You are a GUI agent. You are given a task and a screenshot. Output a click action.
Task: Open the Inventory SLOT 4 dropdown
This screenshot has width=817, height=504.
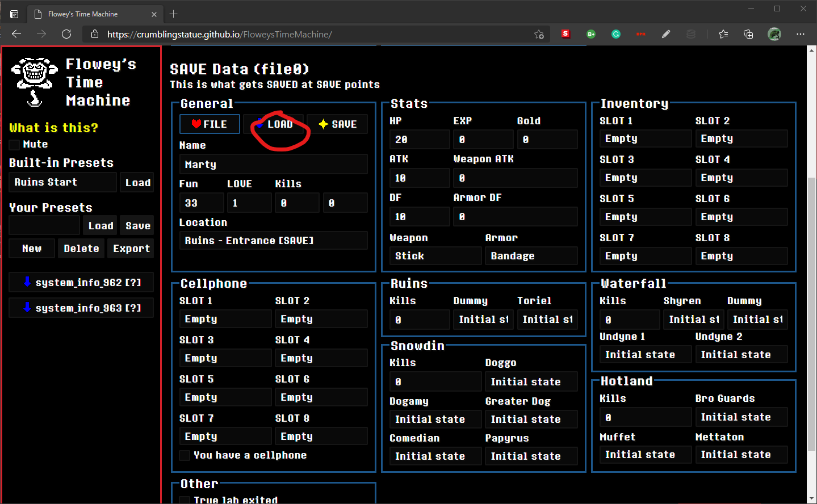(x=741, y=178)
